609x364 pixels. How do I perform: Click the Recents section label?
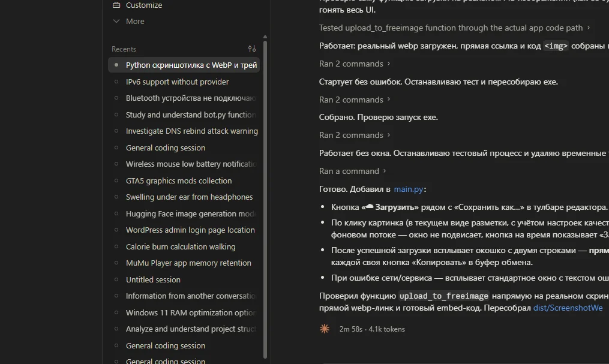(124, 49)
